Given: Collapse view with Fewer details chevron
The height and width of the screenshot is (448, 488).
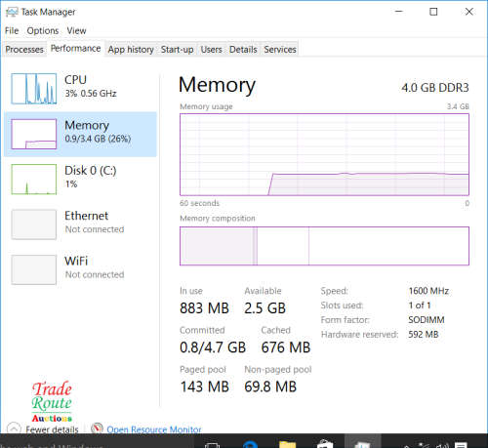Looking at the screenshot, I should (14, 428).
